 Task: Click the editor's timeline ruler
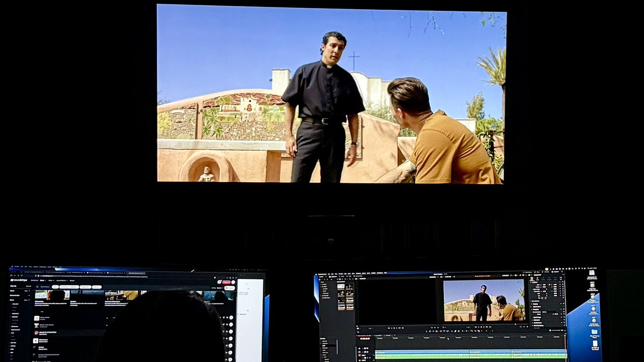point(470,337)
